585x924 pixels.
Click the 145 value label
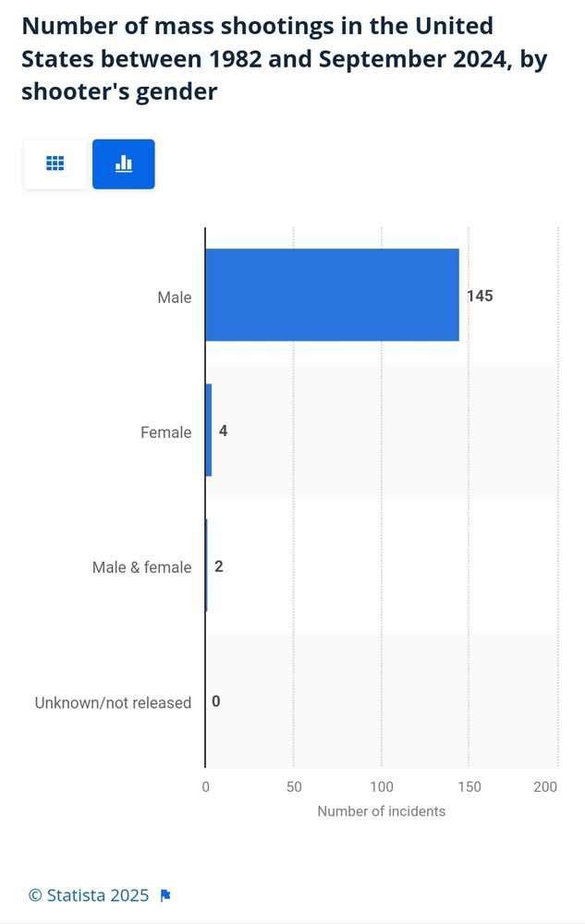tap(481, 296)
